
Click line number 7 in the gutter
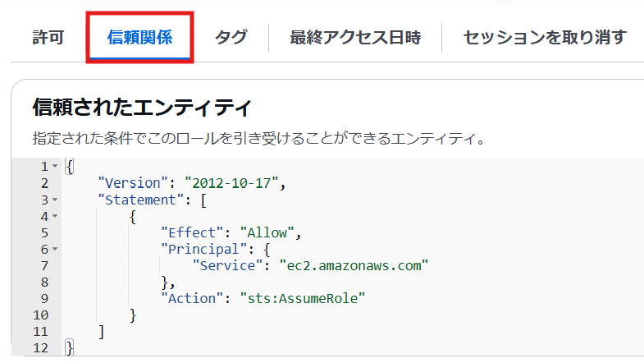click(44, 265)
